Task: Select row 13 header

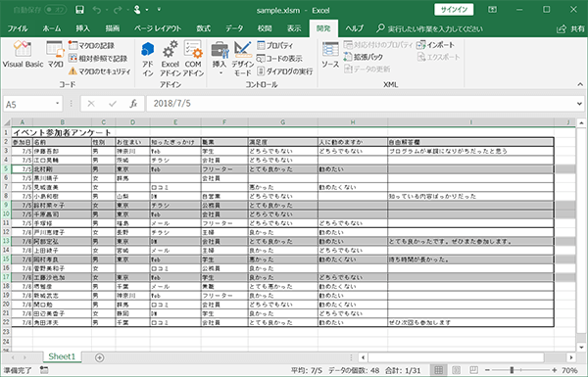Action: point(7,241)
